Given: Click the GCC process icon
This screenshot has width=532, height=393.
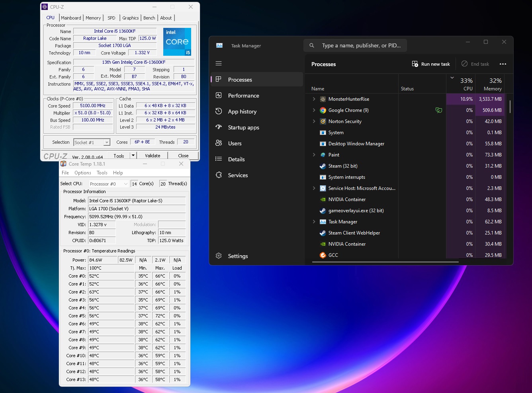Looking at the screenshot, I should coord(323,255).
